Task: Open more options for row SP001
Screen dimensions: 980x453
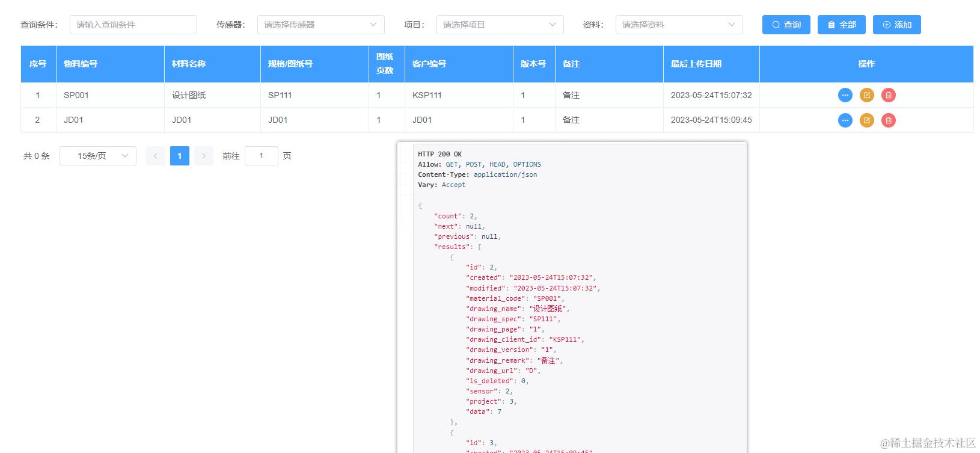Action: click(x=845, y=95)
